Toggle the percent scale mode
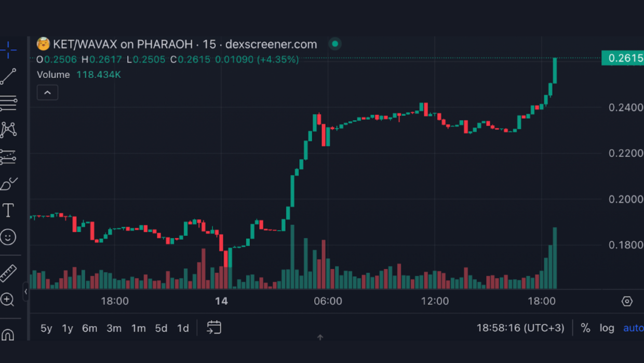The image size is (644, 363). (x=585, y=328)
